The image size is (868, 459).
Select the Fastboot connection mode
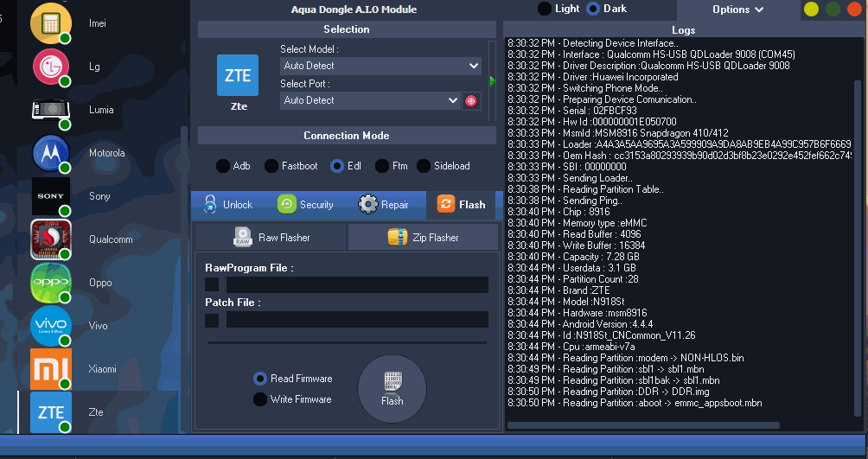[x=271, y=166]
